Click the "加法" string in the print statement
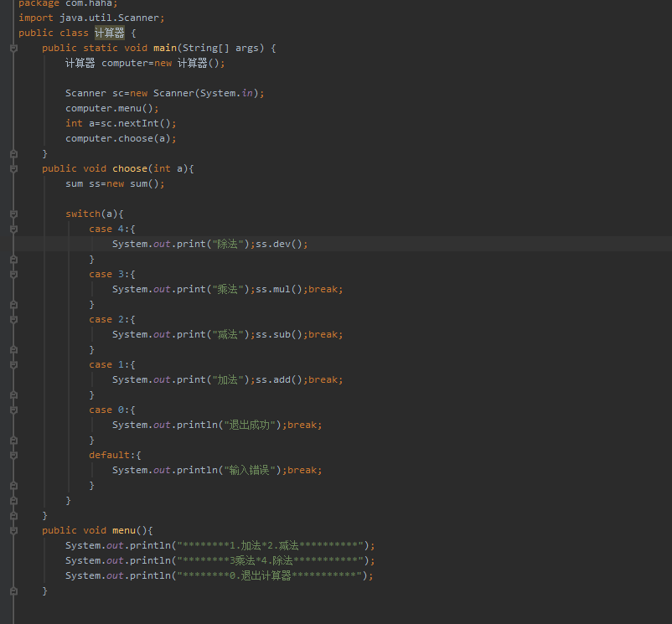 click(228, 380)
